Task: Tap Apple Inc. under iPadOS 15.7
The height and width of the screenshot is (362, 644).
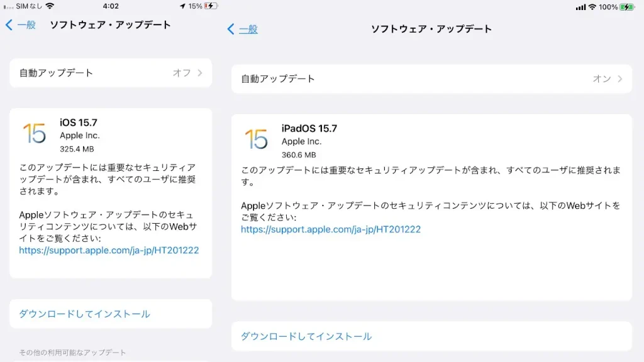Action: (x=301, y=141)
